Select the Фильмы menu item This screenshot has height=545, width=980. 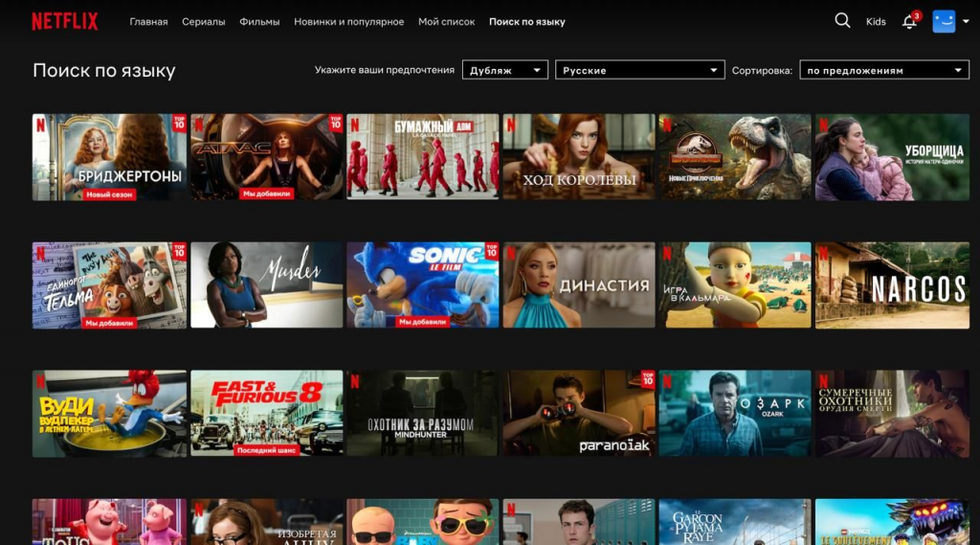coord(259,22)
